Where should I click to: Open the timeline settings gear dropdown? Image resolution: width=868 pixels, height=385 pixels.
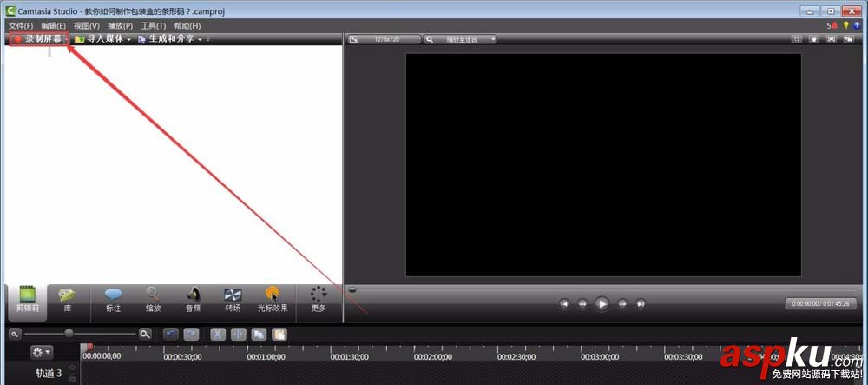(42, 352)
